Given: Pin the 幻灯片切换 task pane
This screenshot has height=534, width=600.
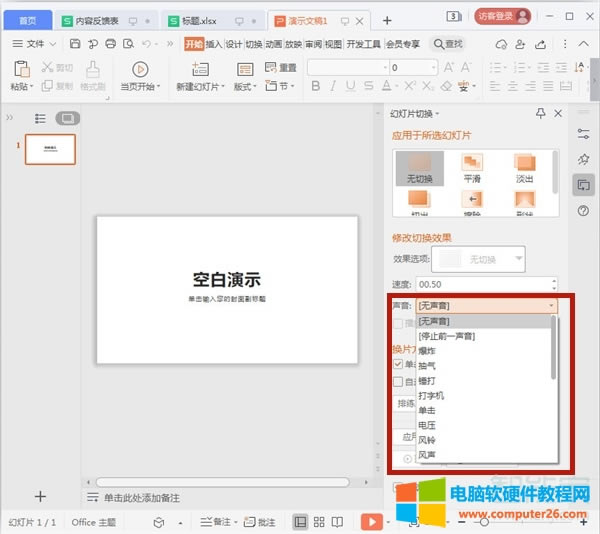Looking at the screenshot, I should coord(541,114).
